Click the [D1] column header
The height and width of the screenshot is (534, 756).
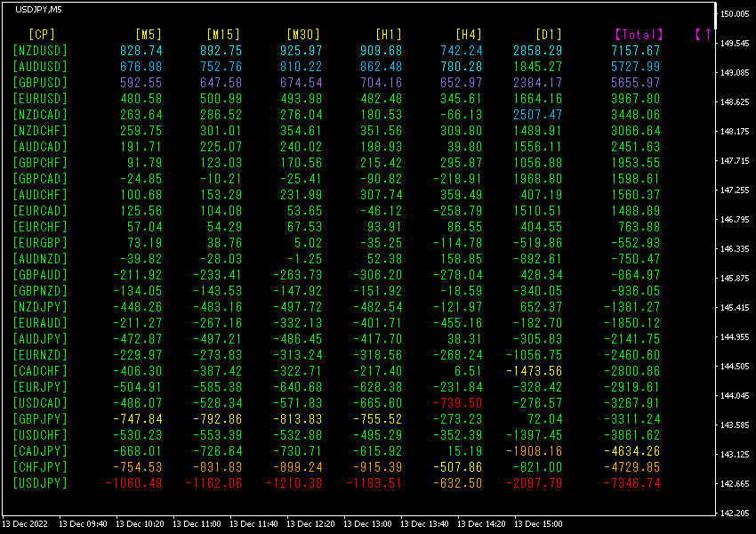pos(549,34)
